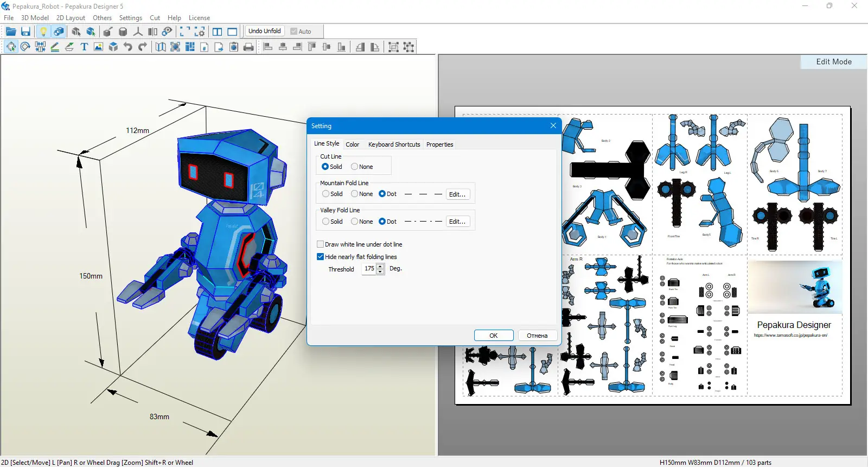868x467 pixels.
Task: Switch to the Color tab
Action: [353, 144]
